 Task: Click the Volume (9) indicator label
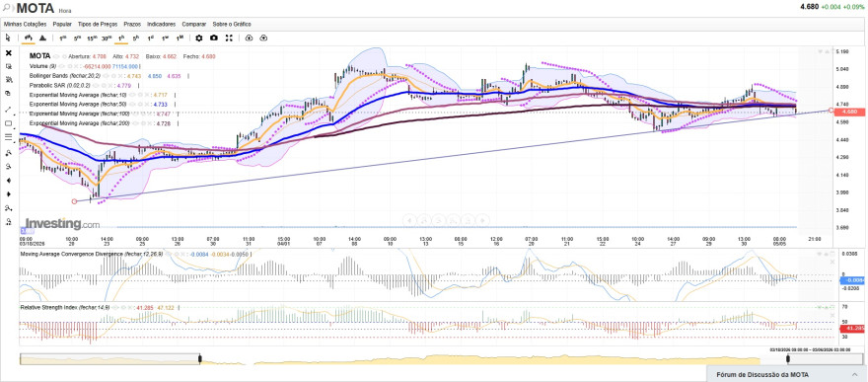42,66
